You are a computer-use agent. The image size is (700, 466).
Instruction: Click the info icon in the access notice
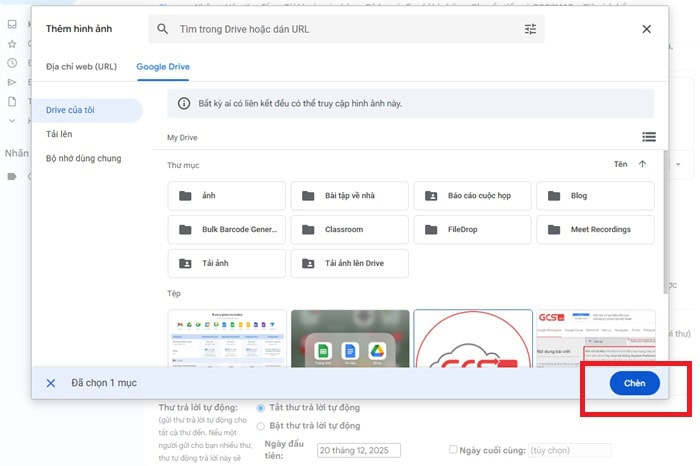tap(183, 103)
